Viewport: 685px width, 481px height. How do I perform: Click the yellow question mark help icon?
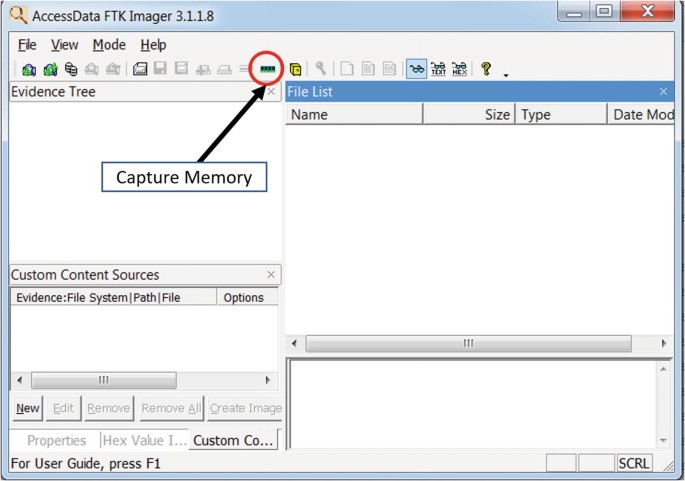[x=486, y=69]
